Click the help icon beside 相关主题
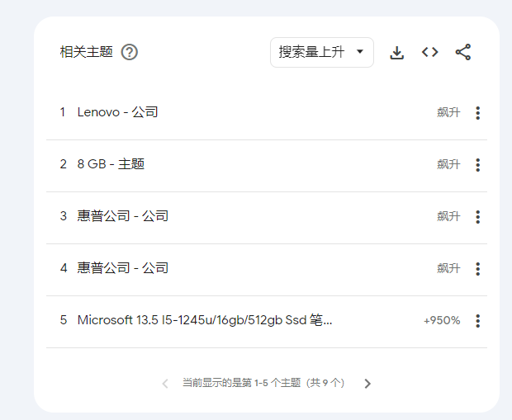Screen dimensions: 512x420 click(x=130, y=52)
